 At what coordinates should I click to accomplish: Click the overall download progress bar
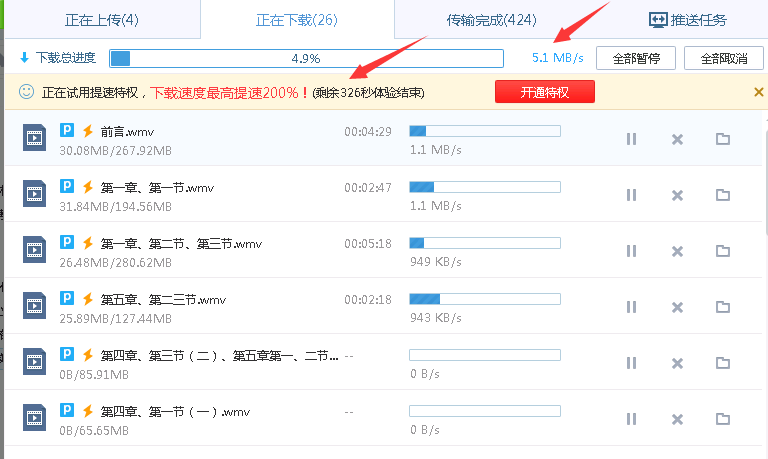tap(306, 58)
